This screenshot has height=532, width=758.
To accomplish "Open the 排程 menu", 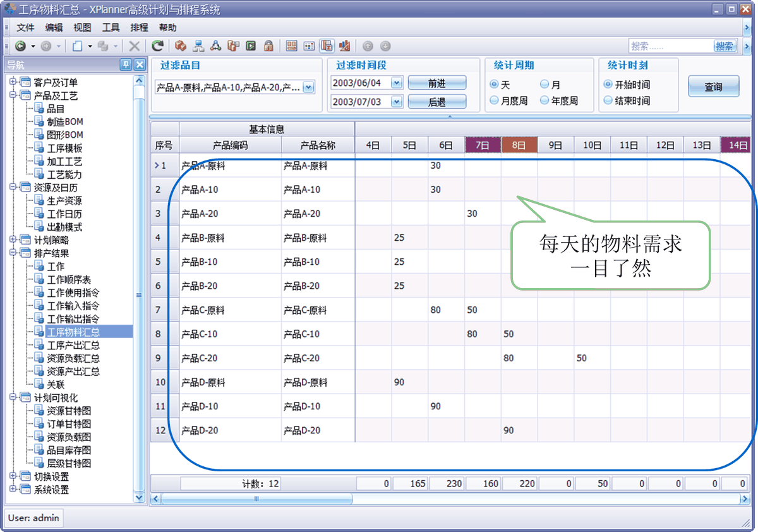I will pos(139,28).
